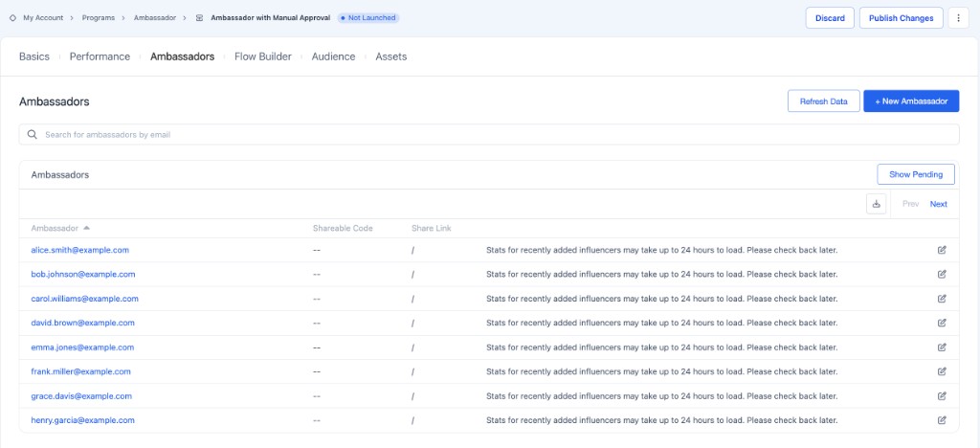Click the Not Launched status badge
Image resolution: width=980 pixels, height=448 pixels.
368,18
